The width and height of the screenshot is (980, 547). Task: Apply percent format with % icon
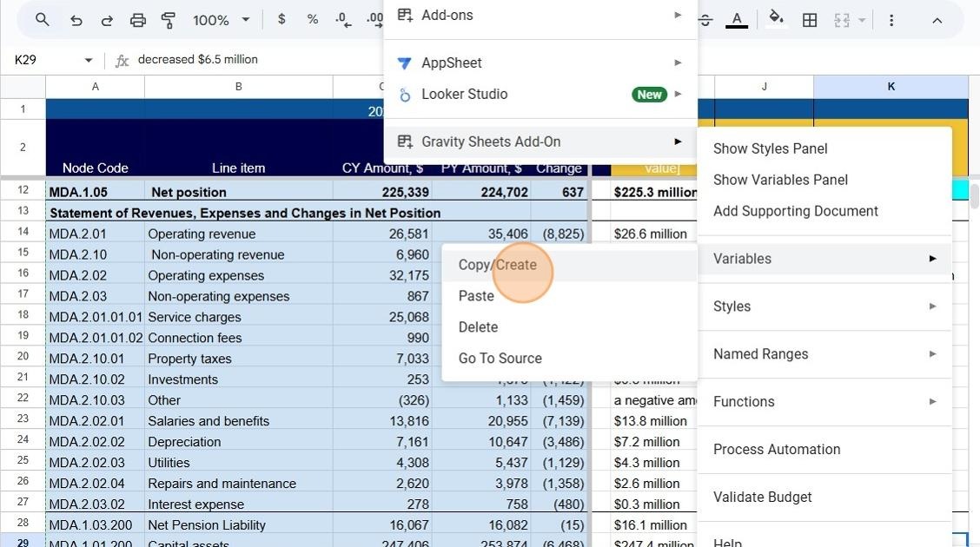pos(313,19)
